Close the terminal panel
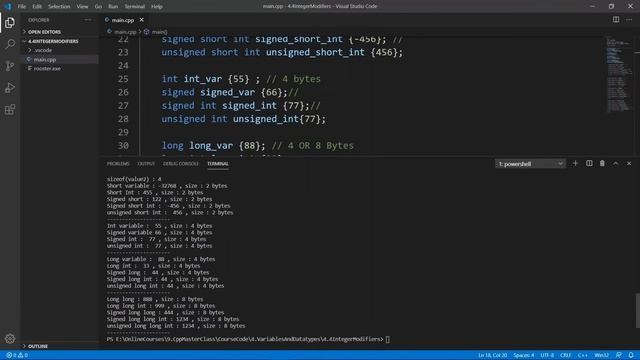Image resolution: width=640 pixels, height=360 pixels. (x=629, y=163)
